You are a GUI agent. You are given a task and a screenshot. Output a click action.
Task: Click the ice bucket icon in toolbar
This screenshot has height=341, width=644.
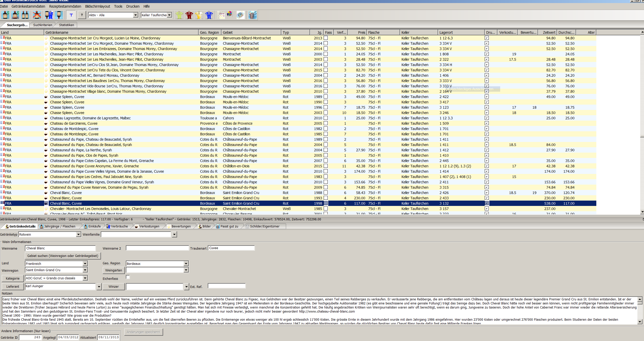pos(252,15)
